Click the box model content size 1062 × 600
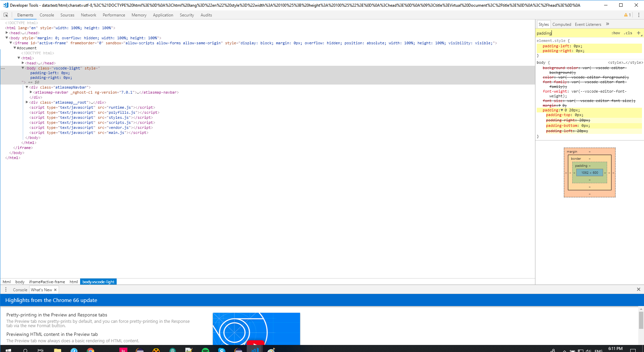Image resolution: width=644 pixels, height=352 pixels. click(590, 173)
